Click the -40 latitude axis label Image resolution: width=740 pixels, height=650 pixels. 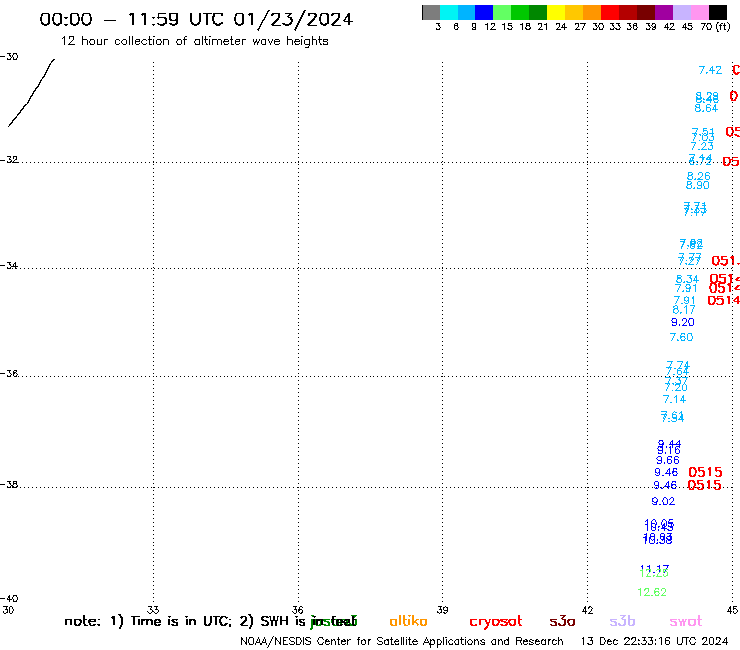[9, 599]
